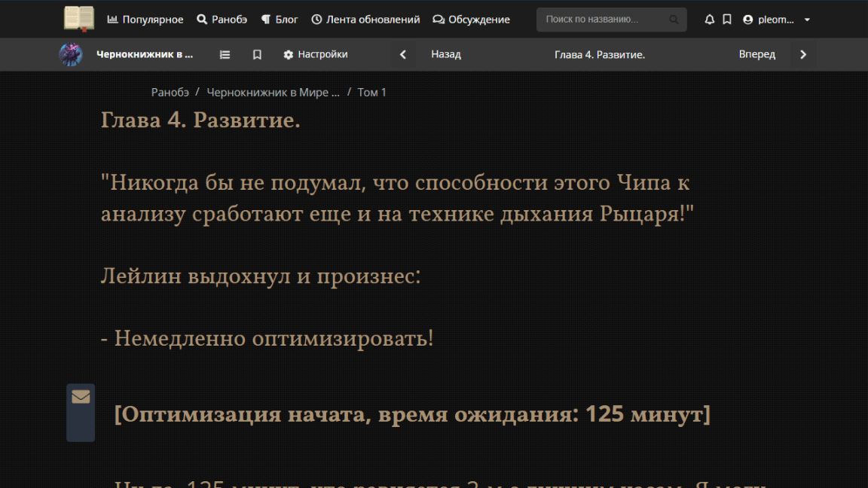The image size is (868, 488).
Task: Open the Ранобэ search menu item
Action: point(222,20)
